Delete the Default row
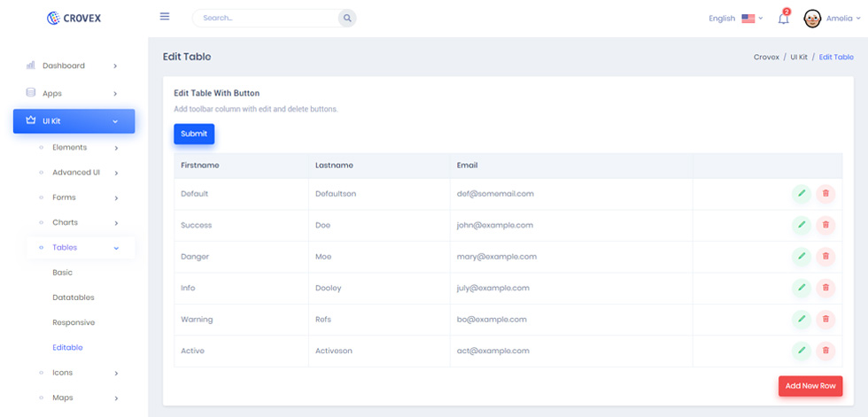The image size is (868, 417). [x=825, y=194]
